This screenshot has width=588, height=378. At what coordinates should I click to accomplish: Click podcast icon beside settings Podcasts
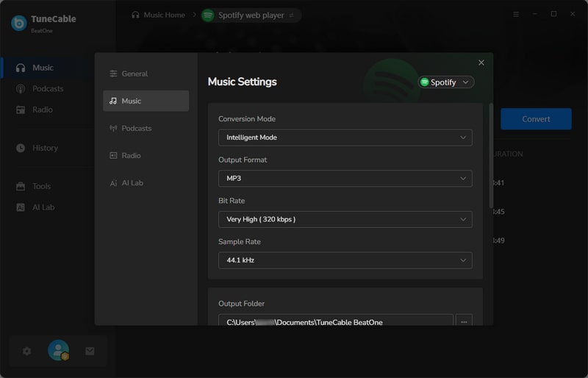tap(113, 128)
